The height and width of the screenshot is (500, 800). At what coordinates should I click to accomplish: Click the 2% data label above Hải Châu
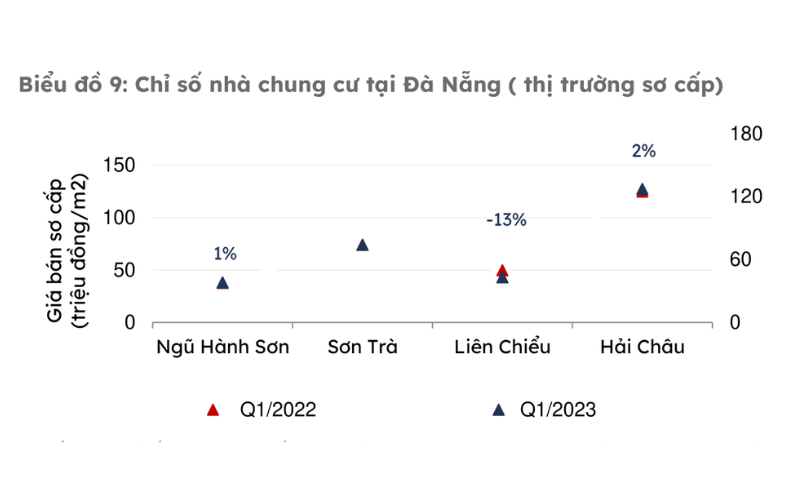coord(644,151)
